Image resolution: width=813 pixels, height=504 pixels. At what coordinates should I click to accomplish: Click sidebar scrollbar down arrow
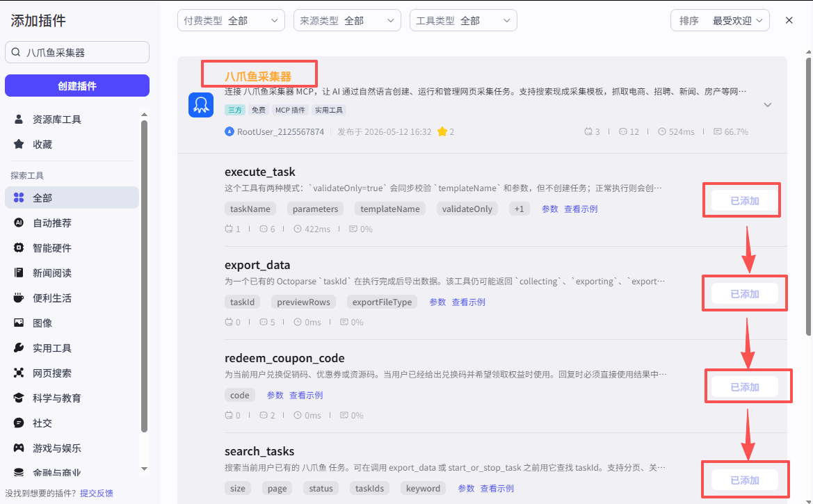click(x=144, y=469)
